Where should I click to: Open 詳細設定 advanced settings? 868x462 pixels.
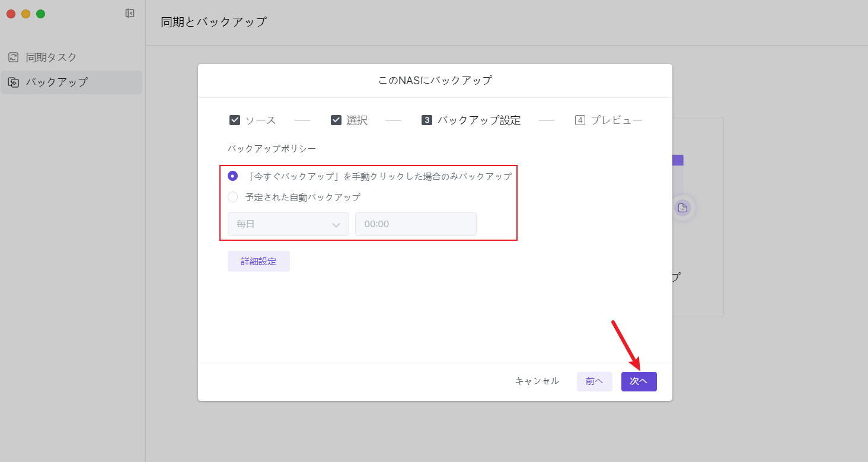point(259,261)
